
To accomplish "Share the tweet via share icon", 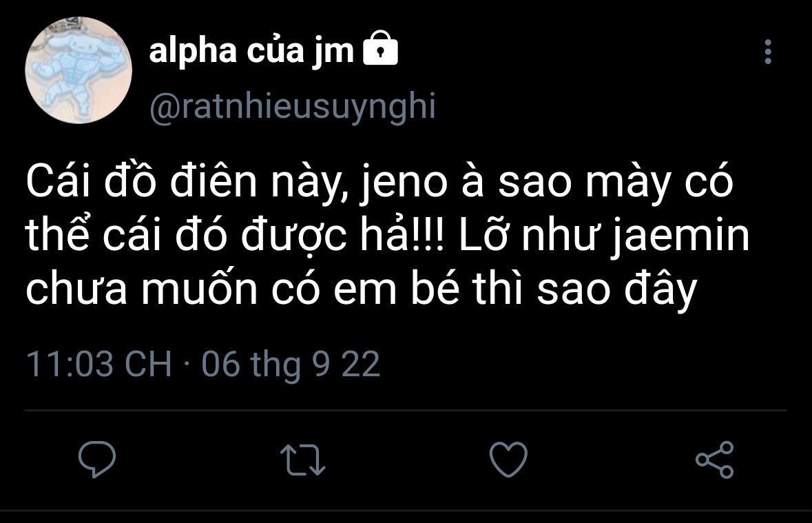I will tap(715, 459).
